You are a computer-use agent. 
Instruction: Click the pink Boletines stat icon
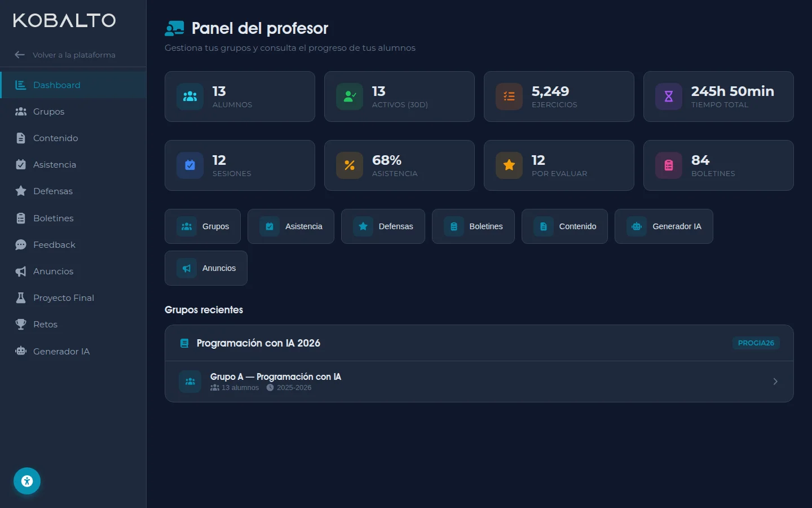pyautogui.click(x=669, y=165)
